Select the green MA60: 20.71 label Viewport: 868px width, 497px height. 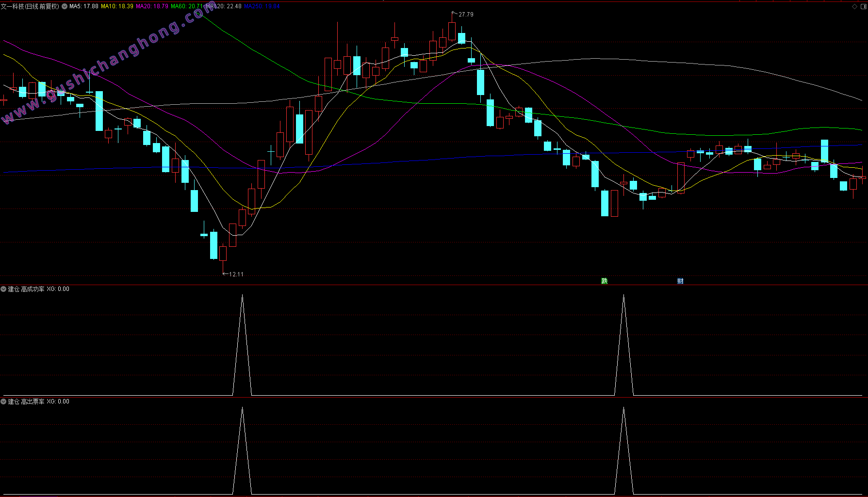[187, 6]
